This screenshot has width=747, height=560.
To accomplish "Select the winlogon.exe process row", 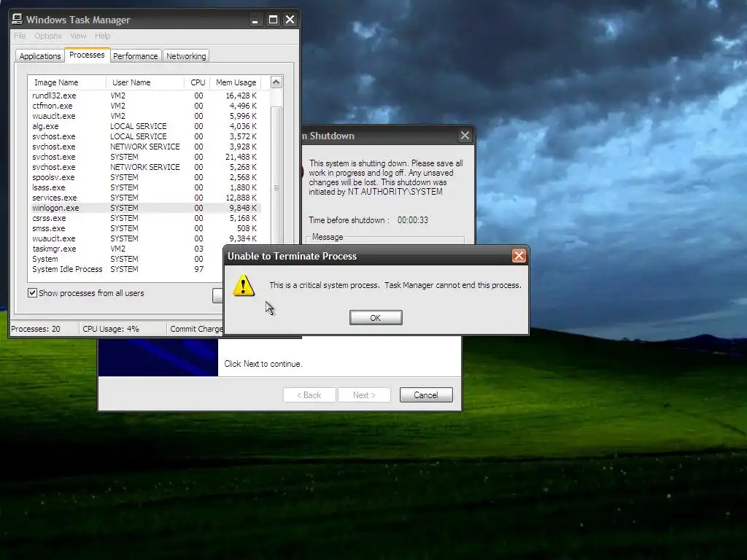I will (x=145, y=208).
